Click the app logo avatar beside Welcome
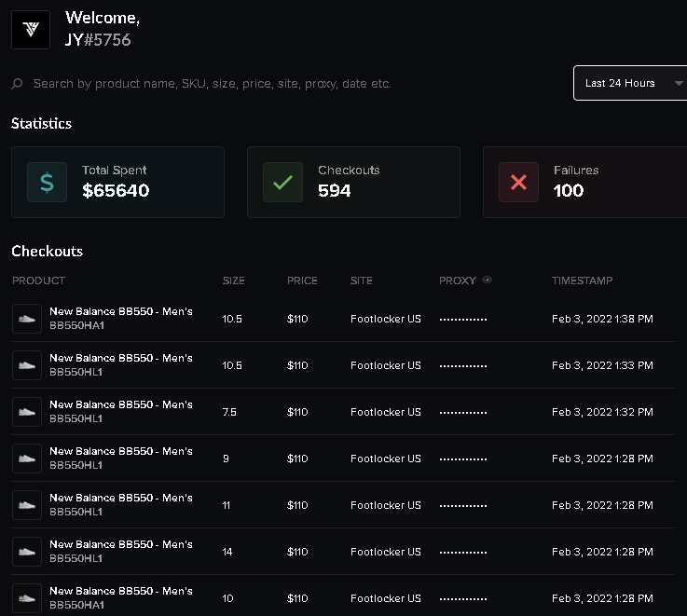Image resolution: width=687 pixels, height=616 pixels. [x=31, y=30]
